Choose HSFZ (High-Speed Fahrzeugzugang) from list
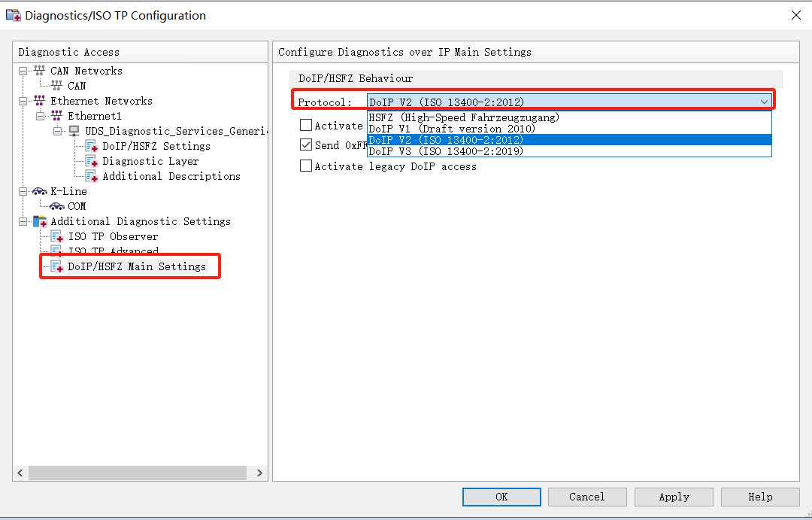 (x=464, y=117)
